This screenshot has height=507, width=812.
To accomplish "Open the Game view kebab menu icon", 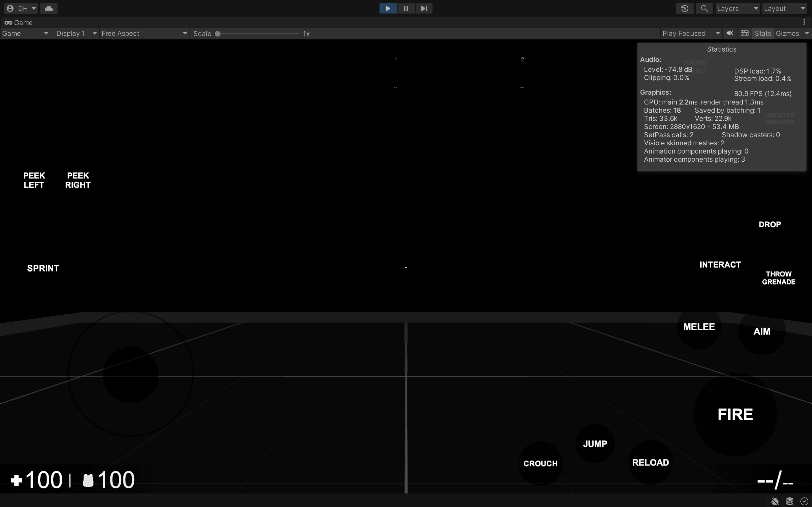I will [805, 22].
